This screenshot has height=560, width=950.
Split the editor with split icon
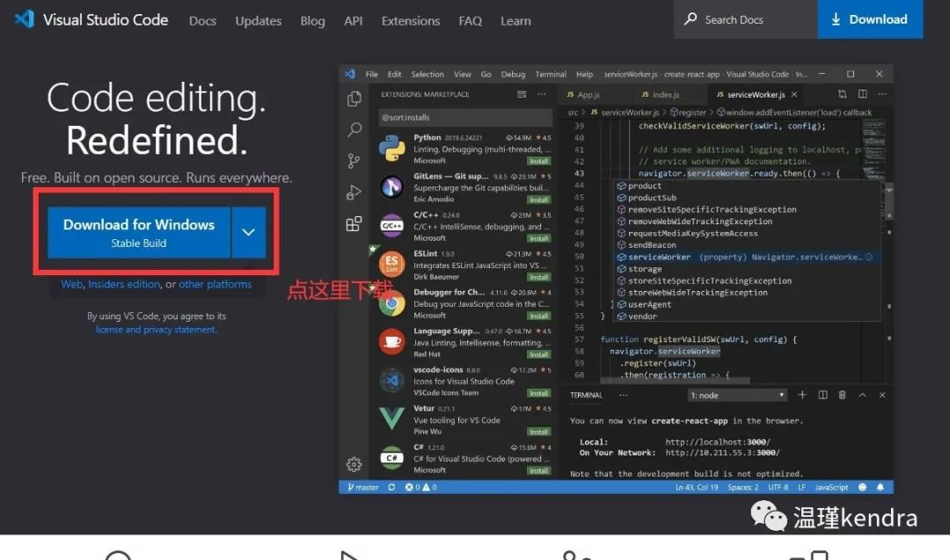click(x=861, y=92)
